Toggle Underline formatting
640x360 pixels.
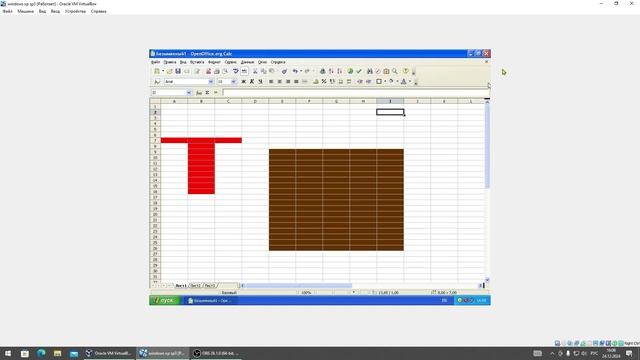(x=260, y=82)
